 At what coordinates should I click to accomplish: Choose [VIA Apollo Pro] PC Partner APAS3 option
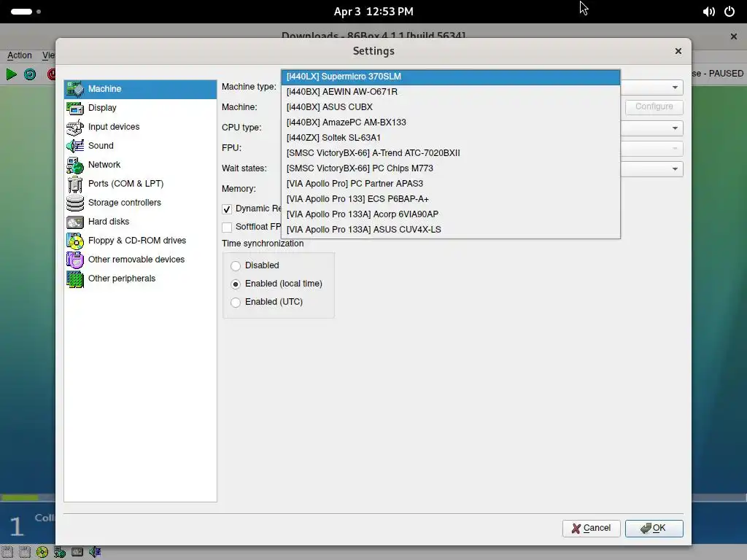click(451, 183)
